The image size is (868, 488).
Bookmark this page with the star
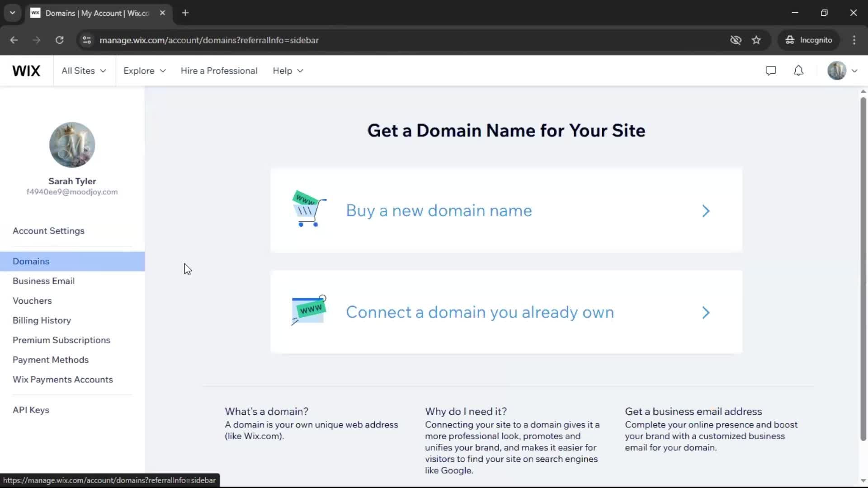point(756,40)
